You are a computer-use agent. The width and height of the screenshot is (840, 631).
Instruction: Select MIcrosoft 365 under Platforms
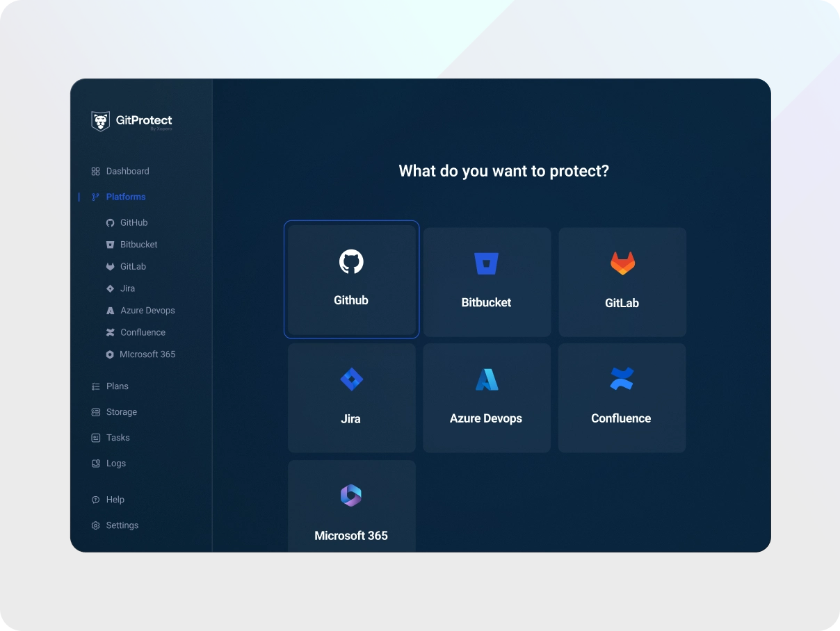[x=147, y=354]
